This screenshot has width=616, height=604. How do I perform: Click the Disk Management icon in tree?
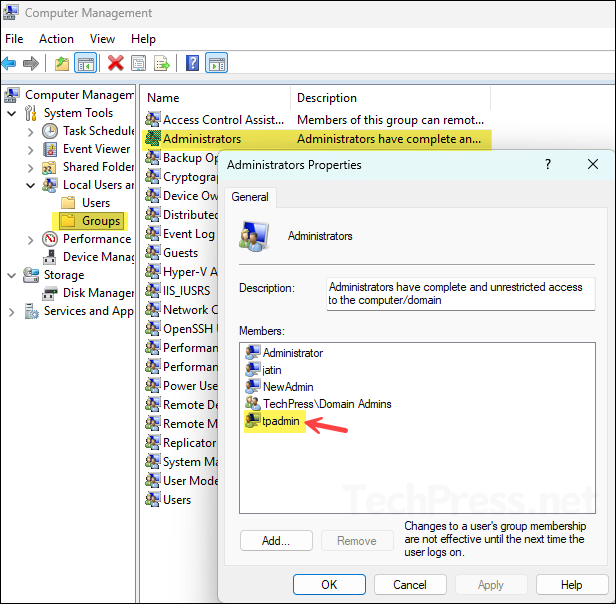(x=50, y=293)
